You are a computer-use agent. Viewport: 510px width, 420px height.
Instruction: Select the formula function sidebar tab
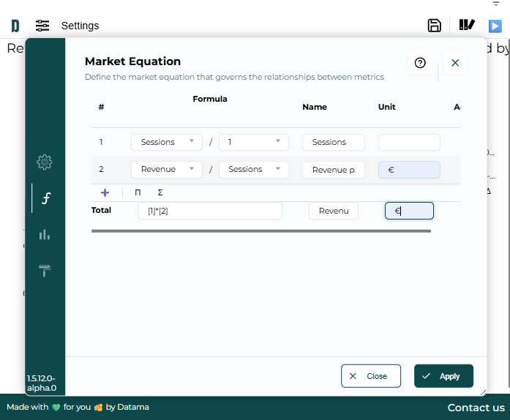[x=45, y=198]
